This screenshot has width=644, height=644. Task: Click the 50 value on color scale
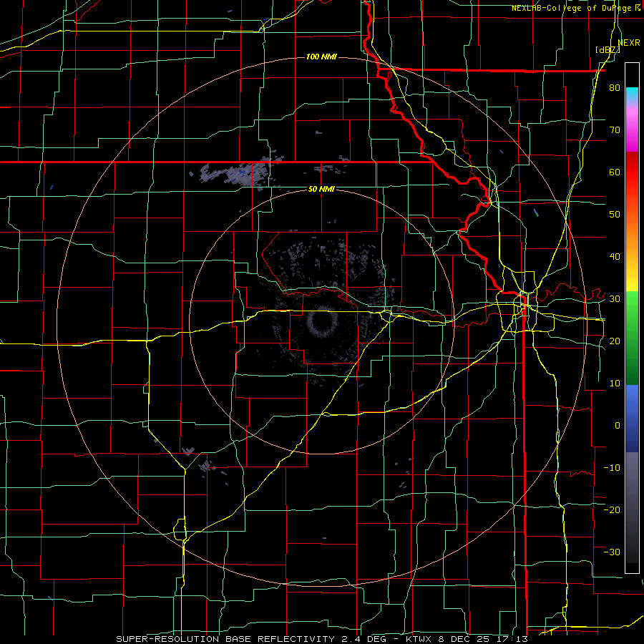(x=615, y=215)
